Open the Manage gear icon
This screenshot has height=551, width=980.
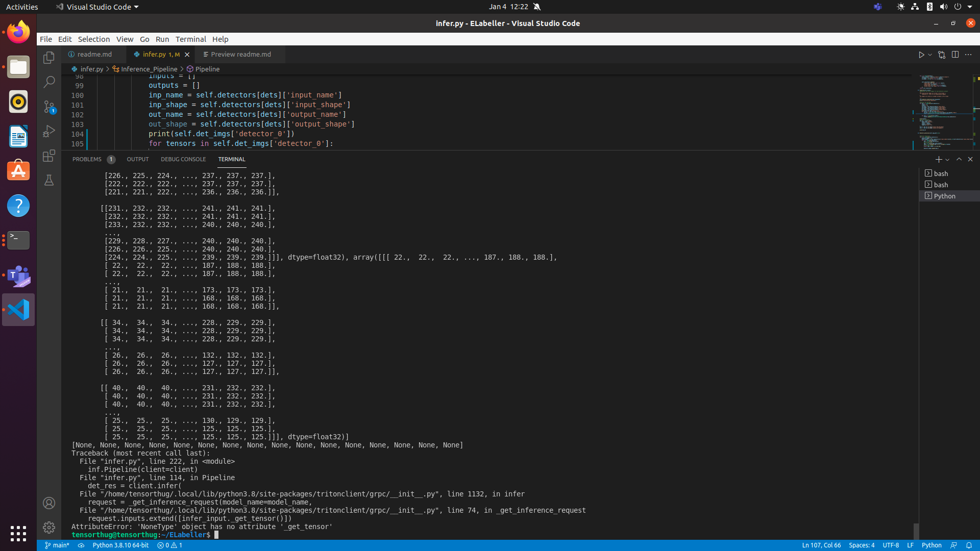click(49, 527)
